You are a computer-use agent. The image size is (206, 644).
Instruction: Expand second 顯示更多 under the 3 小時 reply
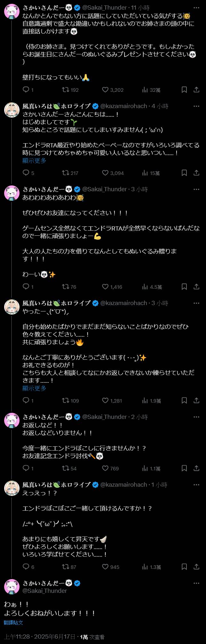[x=34, y=388]
